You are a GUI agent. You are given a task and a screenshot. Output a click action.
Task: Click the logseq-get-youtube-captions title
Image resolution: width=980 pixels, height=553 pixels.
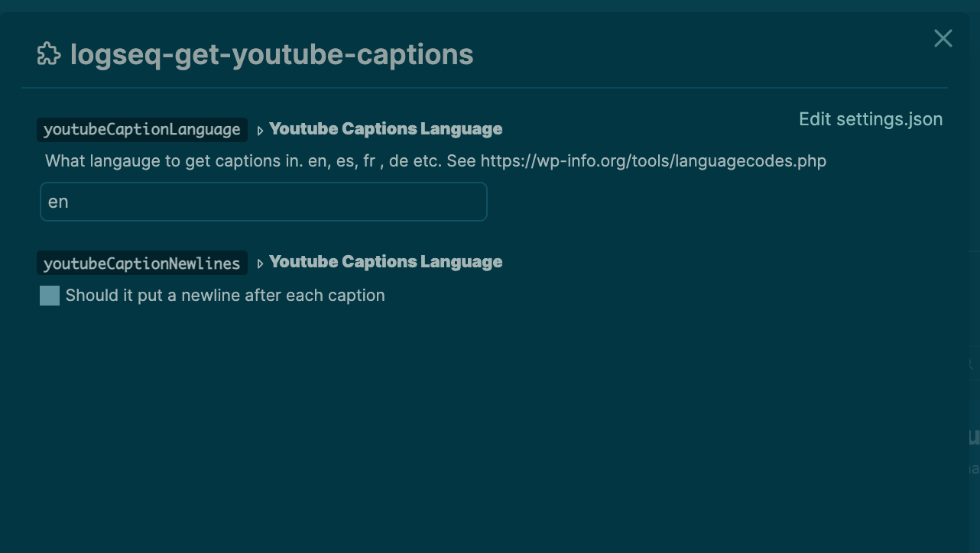pyautogui.click(x=271, y=54)
